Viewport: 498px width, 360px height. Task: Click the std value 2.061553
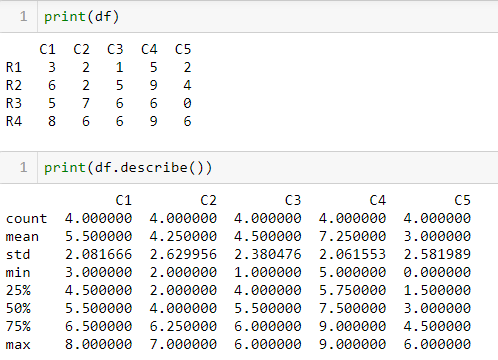click(352, 255)
